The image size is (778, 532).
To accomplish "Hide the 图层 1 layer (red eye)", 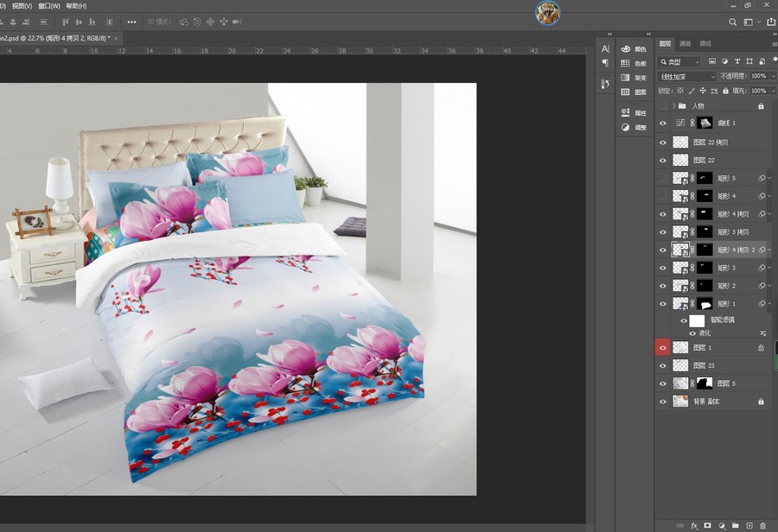I will (x=663, y=347).
